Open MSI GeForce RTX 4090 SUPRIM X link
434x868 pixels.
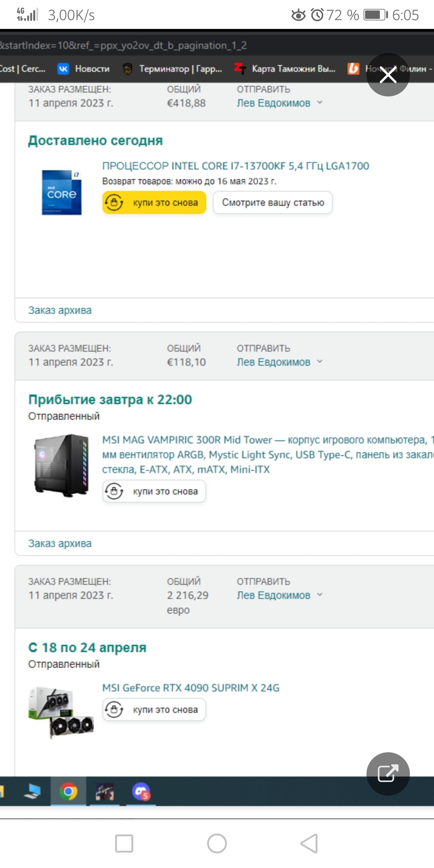[190, 688]
